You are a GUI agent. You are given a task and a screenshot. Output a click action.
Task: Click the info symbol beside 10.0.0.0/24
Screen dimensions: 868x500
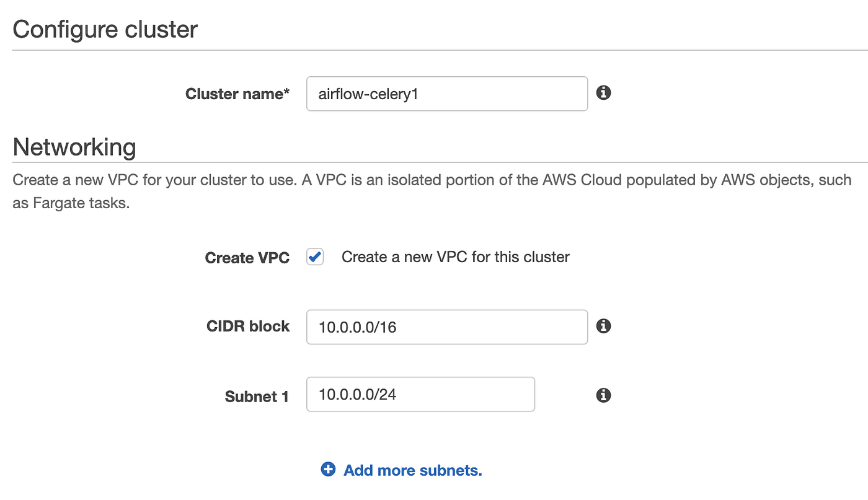pyautogui.click(x=603, y=395)
